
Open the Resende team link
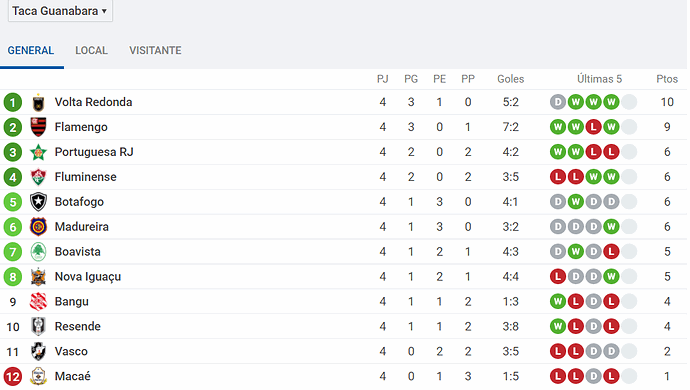pos(77,327)
